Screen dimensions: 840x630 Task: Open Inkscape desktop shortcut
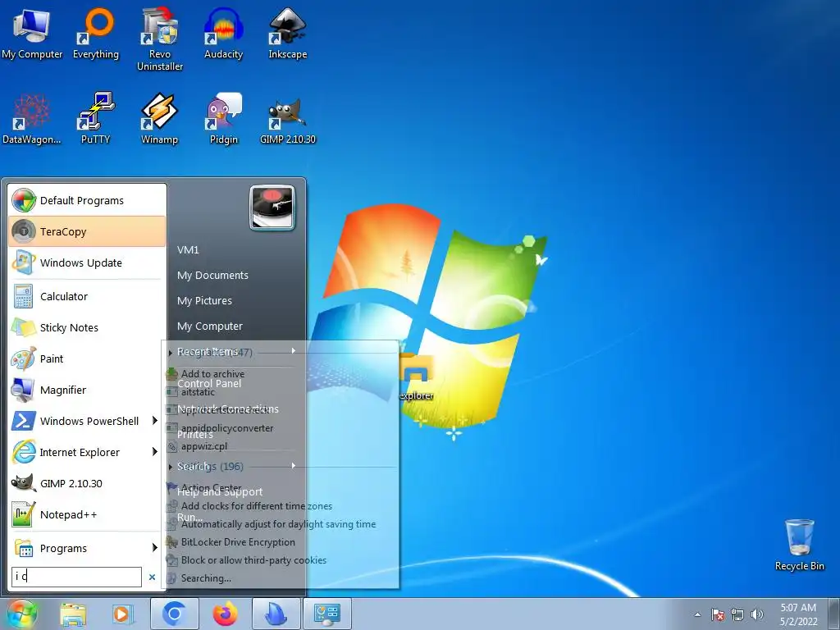point(288,33)
